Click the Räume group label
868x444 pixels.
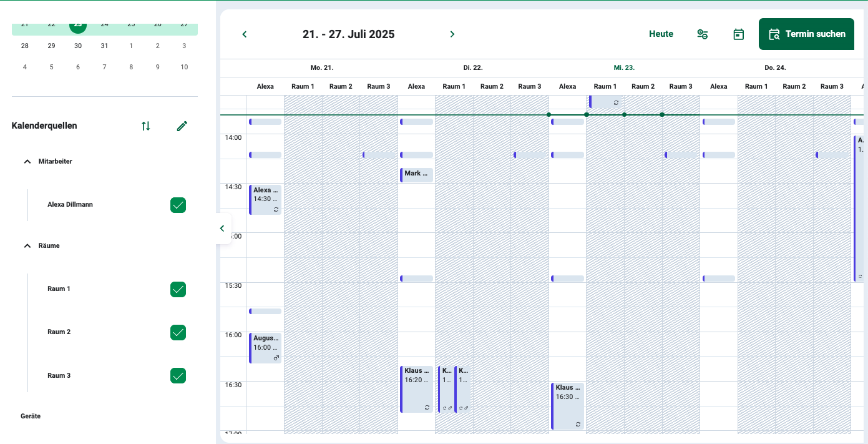49,245
